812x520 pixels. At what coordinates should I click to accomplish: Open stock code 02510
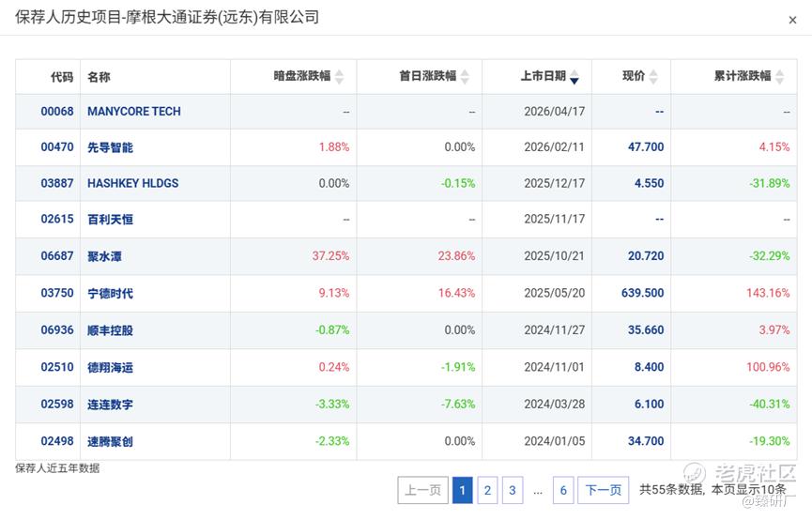point(57,367)
